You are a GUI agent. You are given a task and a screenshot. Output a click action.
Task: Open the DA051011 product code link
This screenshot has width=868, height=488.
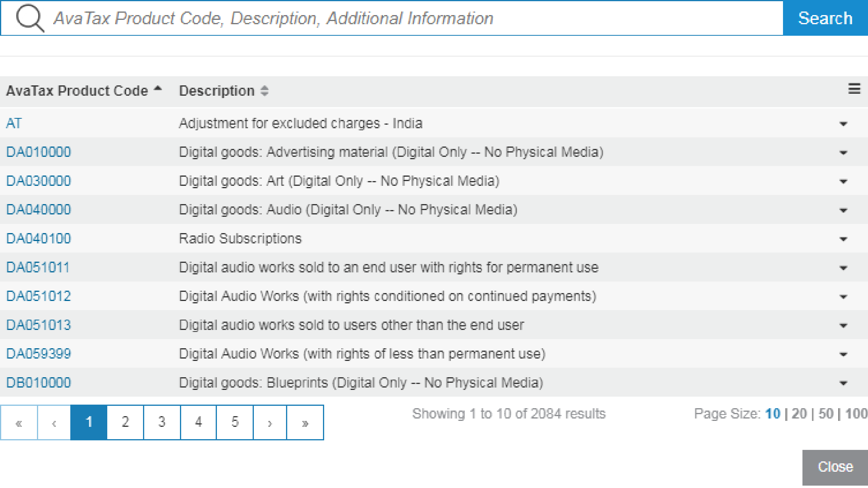[38, 267]
